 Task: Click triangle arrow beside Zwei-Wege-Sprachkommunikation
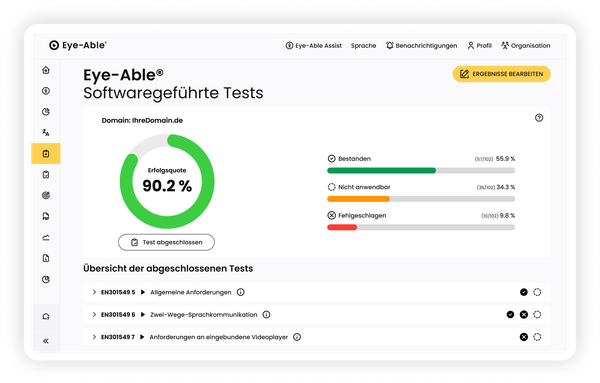143,315
